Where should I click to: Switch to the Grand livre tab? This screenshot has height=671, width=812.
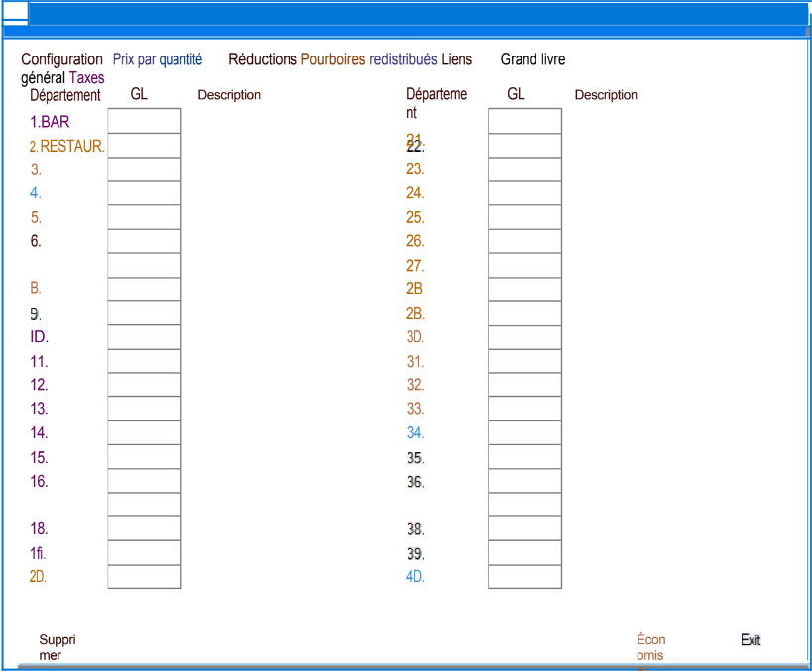coord(532,59)
